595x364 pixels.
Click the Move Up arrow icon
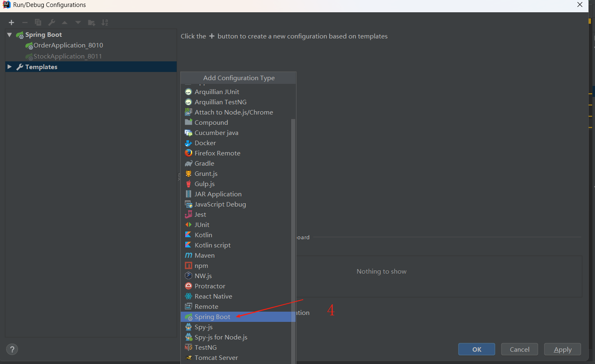tap(65, 22)
